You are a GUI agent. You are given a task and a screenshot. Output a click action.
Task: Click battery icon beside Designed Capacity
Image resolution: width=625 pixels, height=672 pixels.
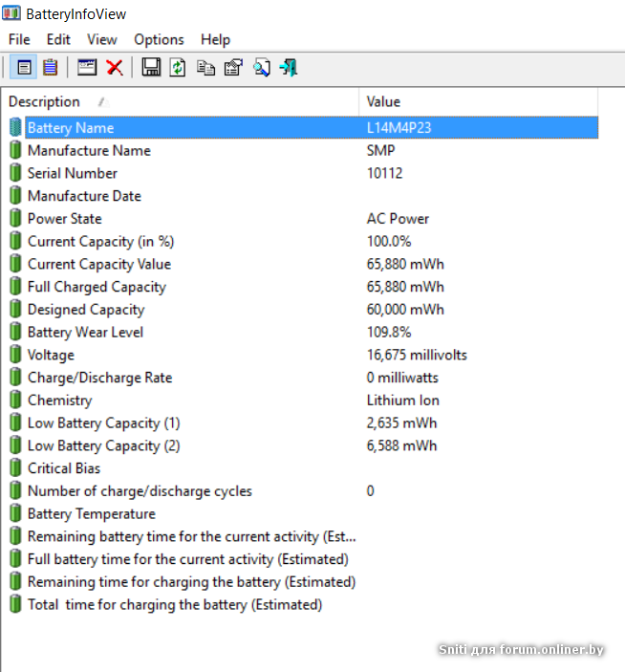pos(15,309)
